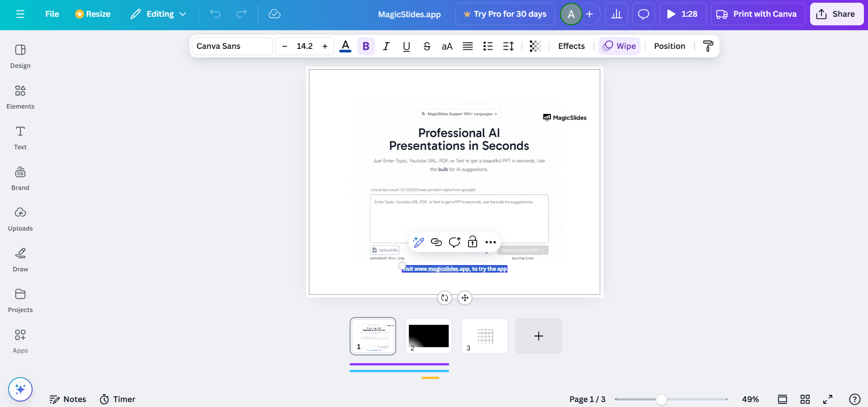Toggle strikethrough formatting
This screenshot has height=407, width=868.
point(427,46)
